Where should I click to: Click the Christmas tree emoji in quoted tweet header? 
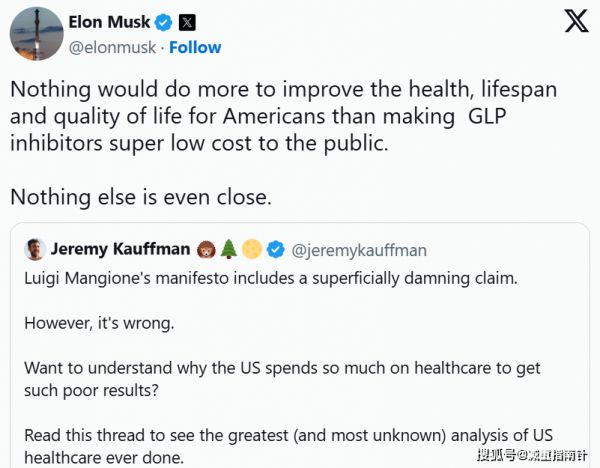[x=227, y=249]
